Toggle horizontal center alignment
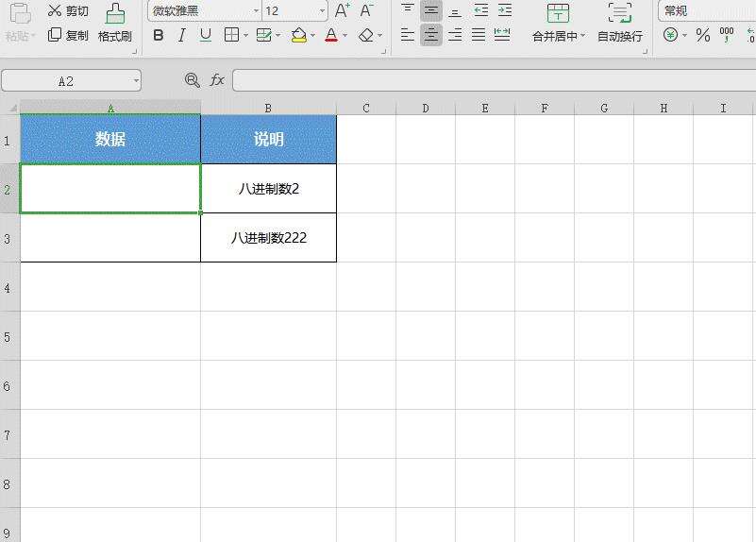 [431, 35]
